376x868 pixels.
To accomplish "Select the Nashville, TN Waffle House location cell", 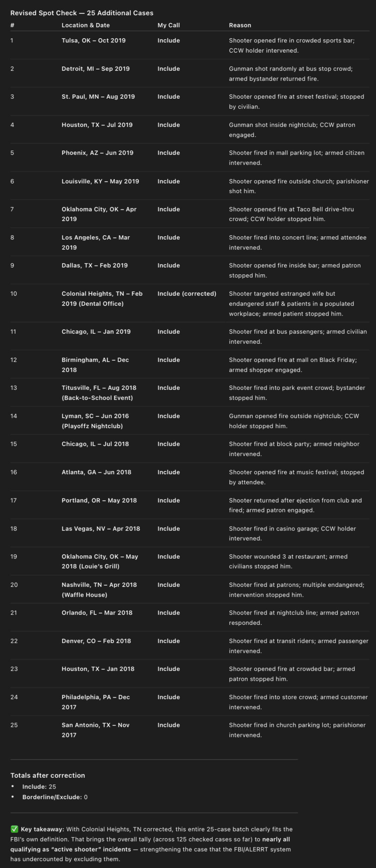I will coord(99,589).
